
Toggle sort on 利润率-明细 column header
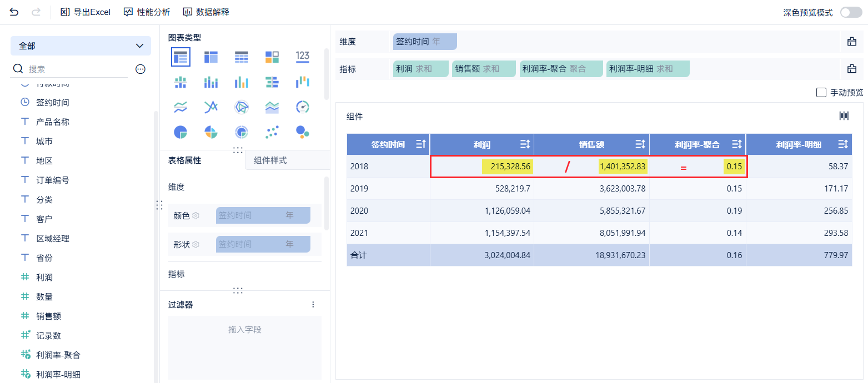[x=843, y=145]
